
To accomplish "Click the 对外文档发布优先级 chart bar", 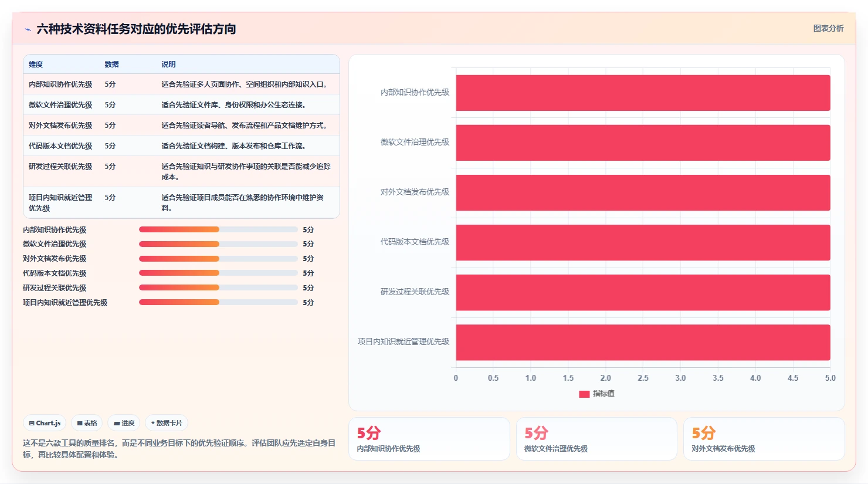I will coord(643,192).
